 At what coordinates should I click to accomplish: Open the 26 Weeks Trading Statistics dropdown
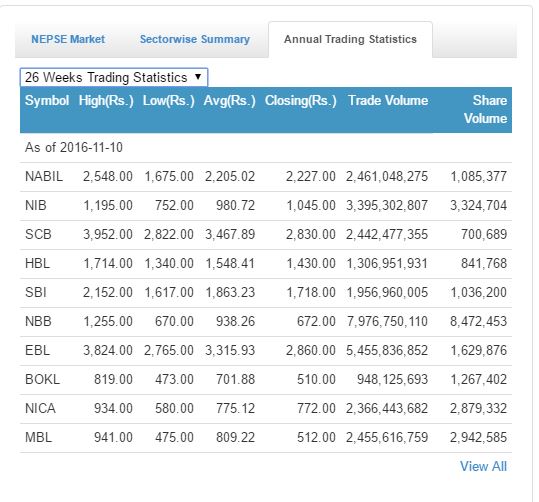tap(114, 77)
